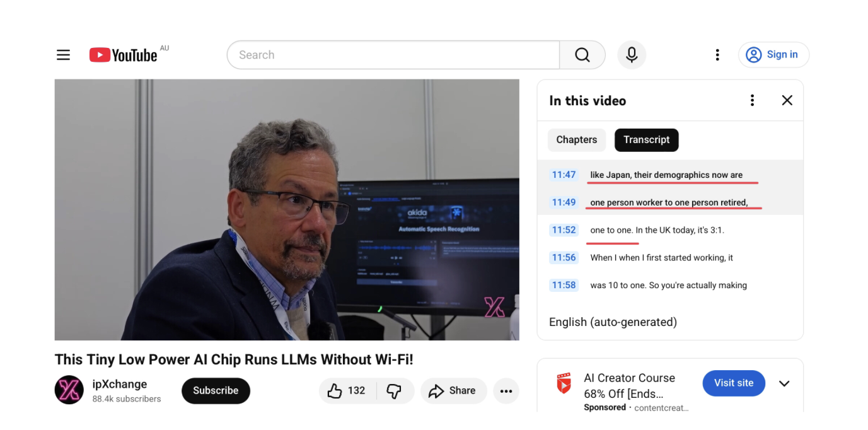Close the In this video panel
Screen dimensions: 868x430
[x=787, y=100]
